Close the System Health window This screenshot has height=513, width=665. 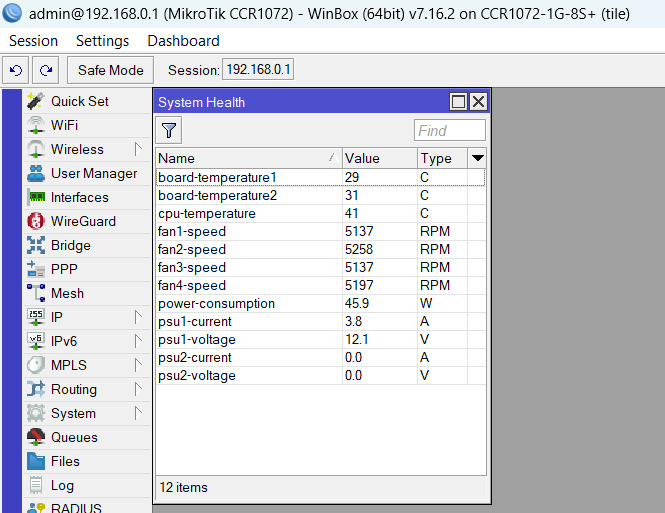pyautogui.click(x=478, y=102)
